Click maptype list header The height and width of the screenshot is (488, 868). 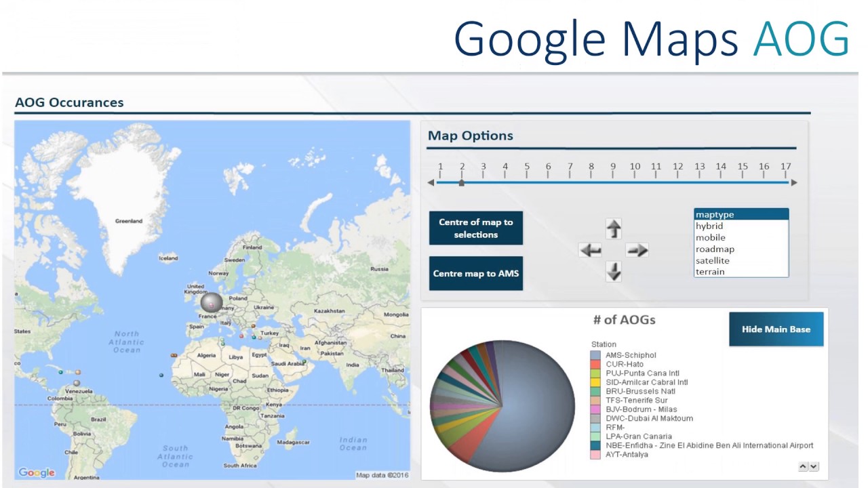click(x=741, y=215)
